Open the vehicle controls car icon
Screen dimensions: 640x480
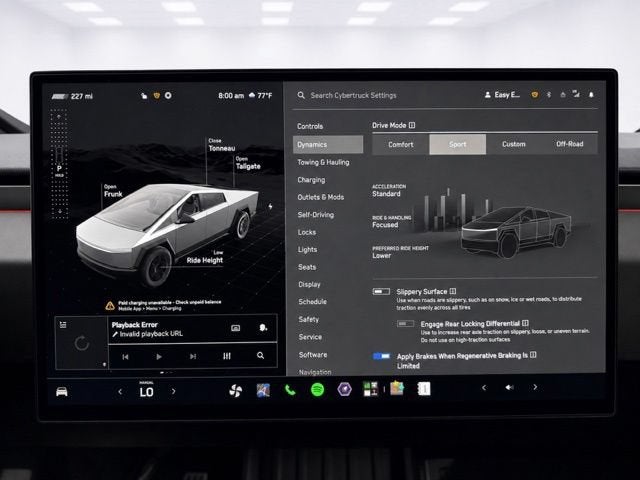tap(62, 392)
